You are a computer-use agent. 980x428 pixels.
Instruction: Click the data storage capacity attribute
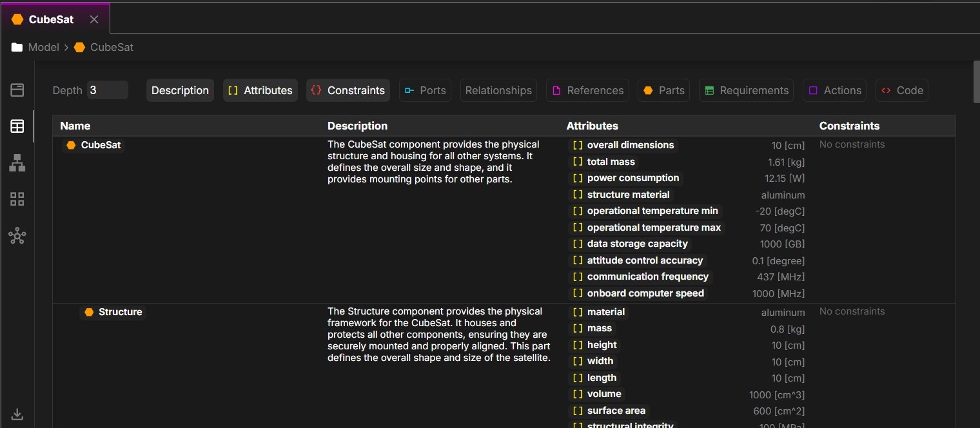[x=630, y=244]
